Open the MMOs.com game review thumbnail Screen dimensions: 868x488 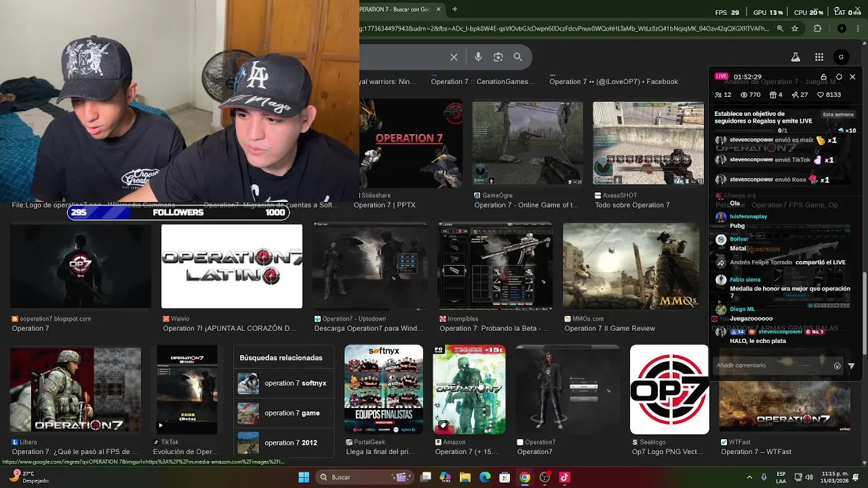pos(631,266)
